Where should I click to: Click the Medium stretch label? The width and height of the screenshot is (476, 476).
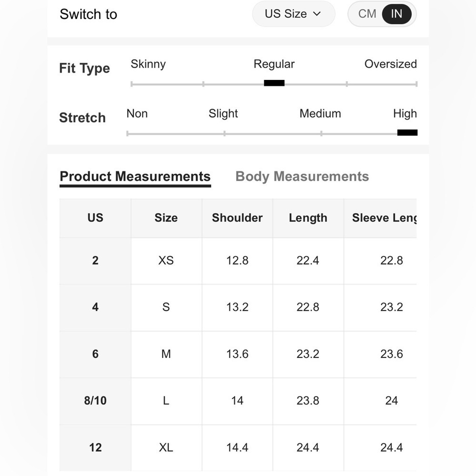coord(320,114)
